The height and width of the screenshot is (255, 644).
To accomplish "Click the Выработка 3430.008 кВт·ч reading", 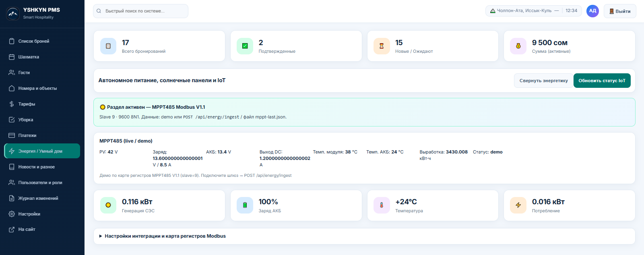I will (x=444, y=155).
